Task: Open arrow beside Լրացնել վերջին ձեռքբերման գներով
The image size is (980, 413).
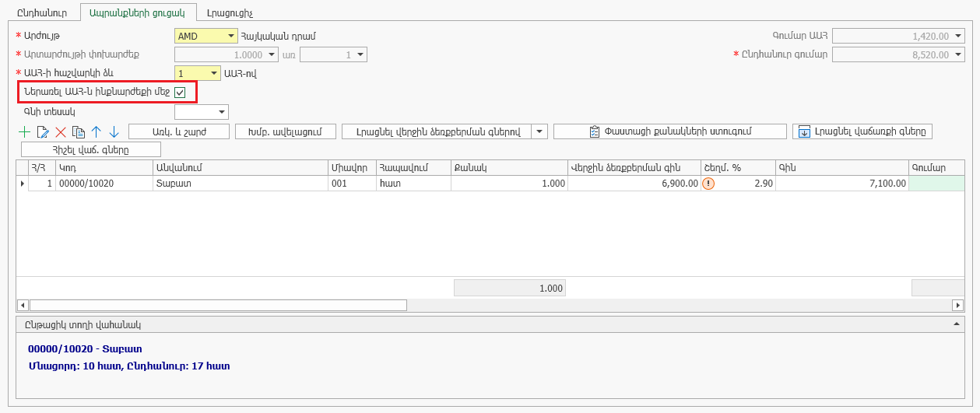Action: tap(540, 131)
